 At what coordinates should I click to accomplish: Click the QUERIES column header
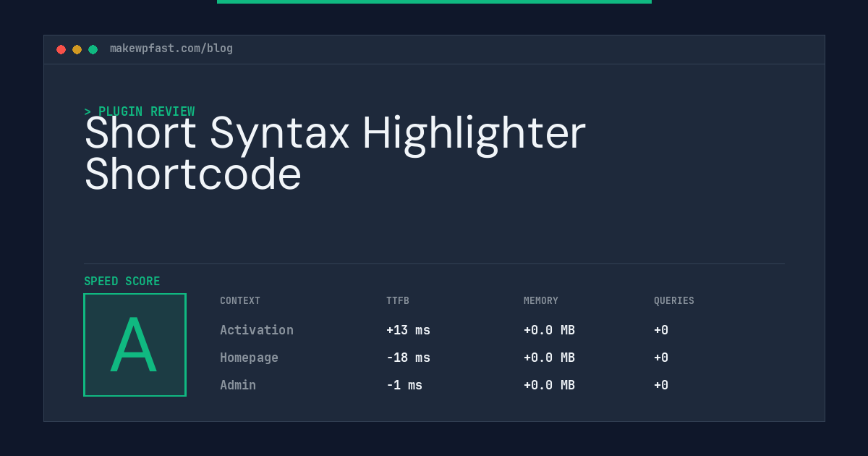pos(674,301)
